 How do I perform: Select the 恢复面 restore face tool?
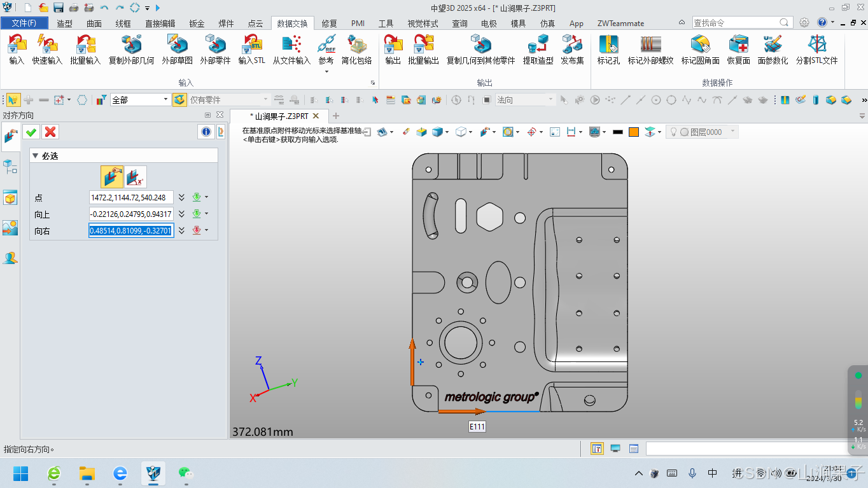point(739,50)
